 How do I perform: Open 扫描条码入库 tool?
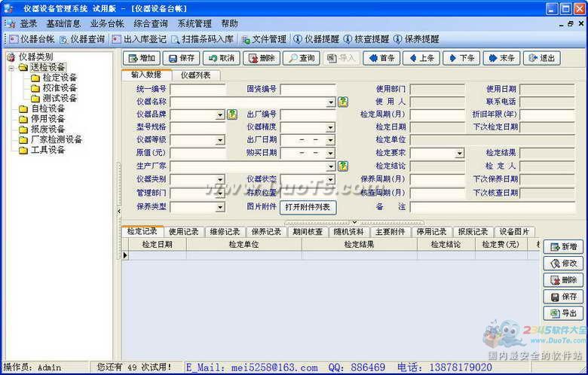point(203,39)
